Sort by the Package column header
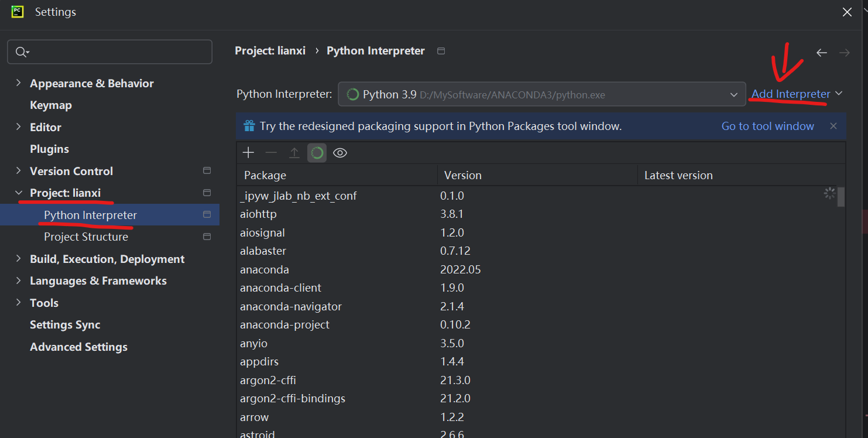 pos(337,175)
